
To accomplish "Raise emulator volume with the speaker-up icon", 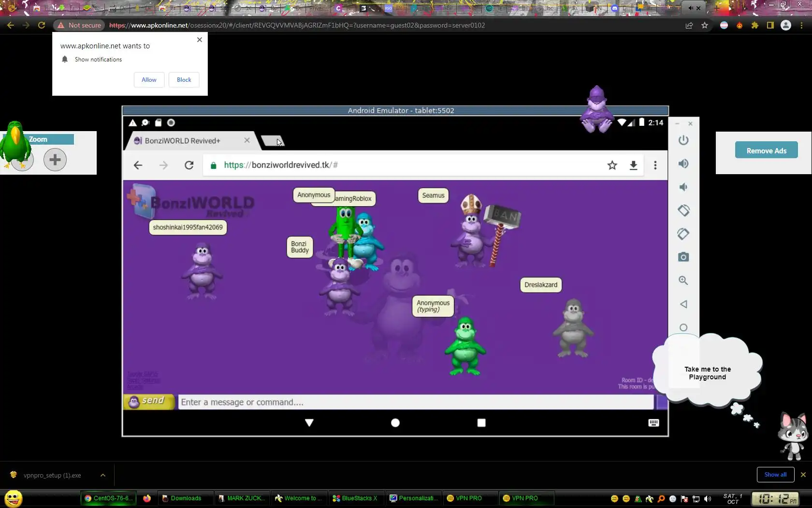I will click(x=683, y=164).
